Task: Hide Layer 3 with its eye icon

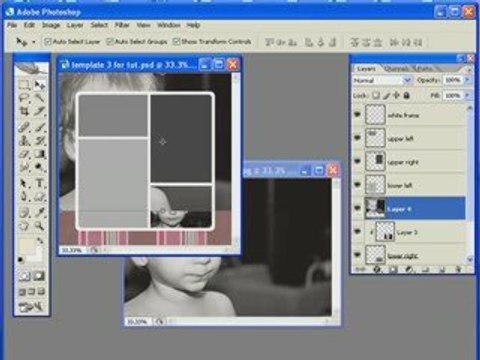Action: tap(358, 232)
